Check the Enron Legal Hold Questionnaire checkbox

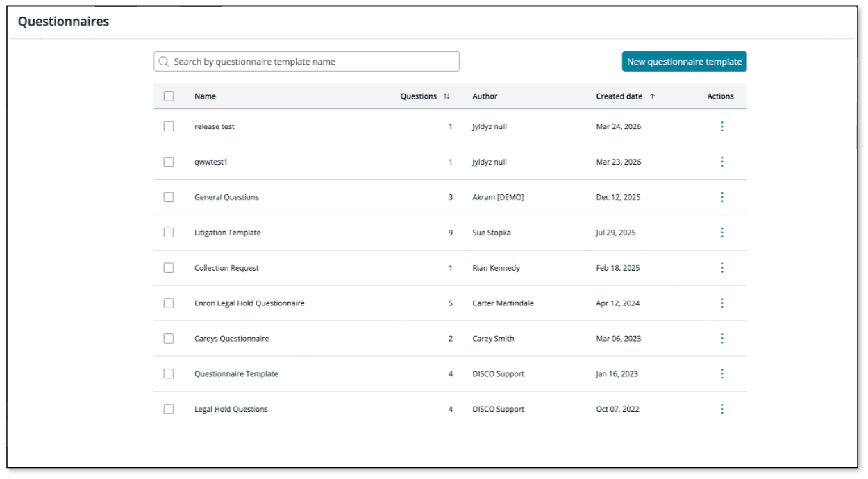click(x=169, y=303)
